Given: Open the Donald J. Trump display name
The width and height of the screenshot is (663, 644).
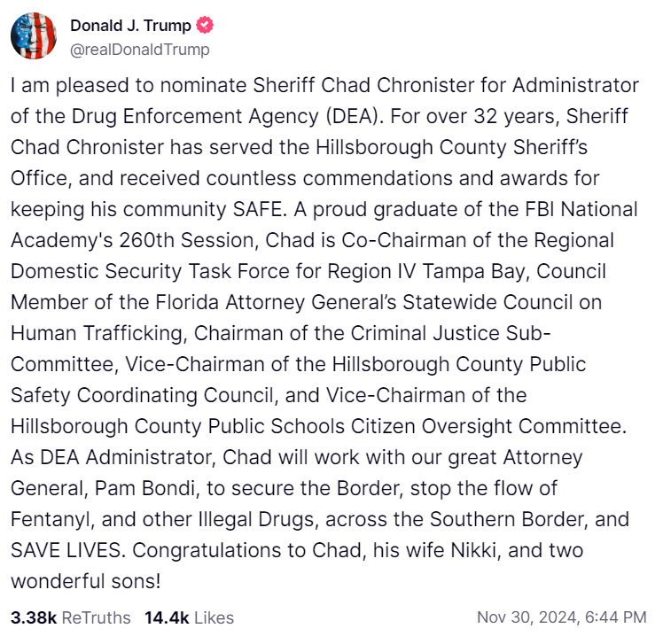Looking at the screenshot, I should pos(129,26).
